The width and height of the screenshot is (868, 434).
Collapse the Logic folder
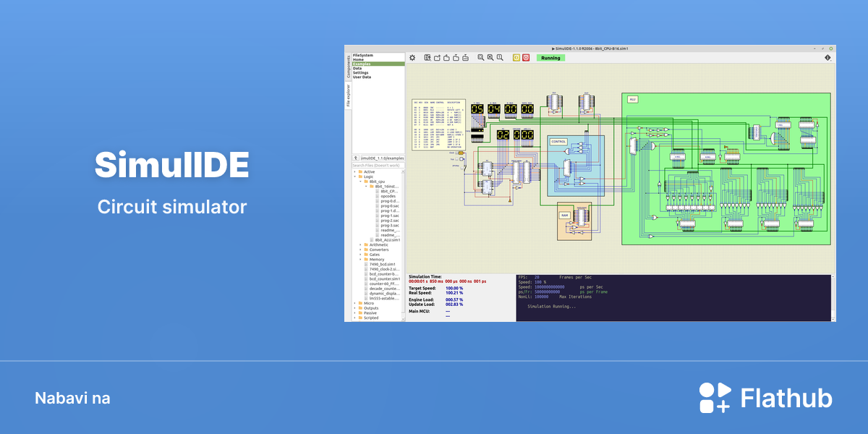click(x=355, y=176)
